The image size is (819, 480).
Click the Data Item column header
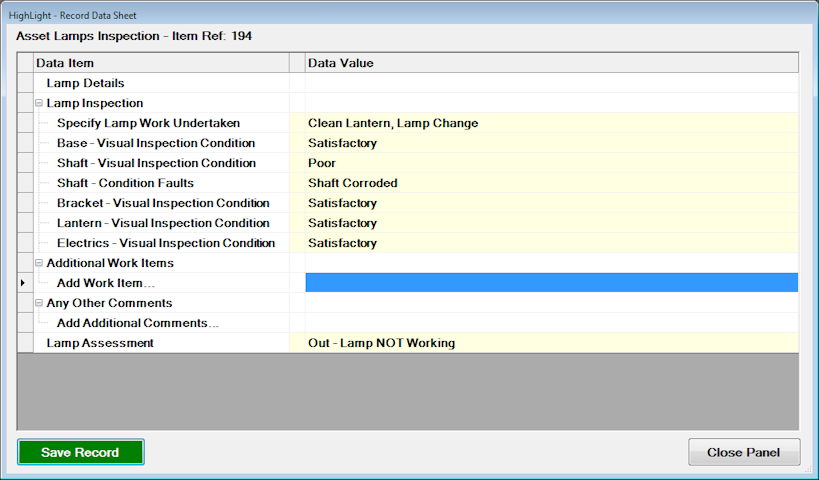click(160, 63)
